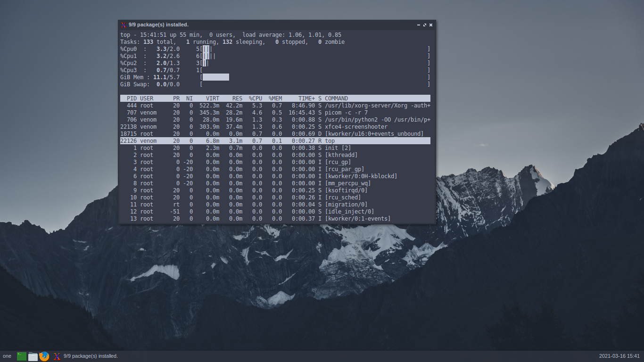This screenshot has width=644, height=362.
Task: Click the %Cpu1 usage line
Action: click(275, 56)
